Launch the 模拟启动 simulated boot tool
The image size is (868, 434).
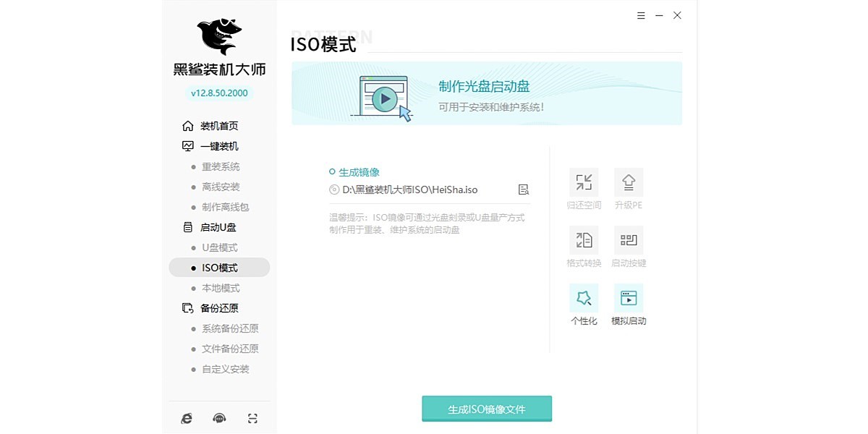coord(628,298)
